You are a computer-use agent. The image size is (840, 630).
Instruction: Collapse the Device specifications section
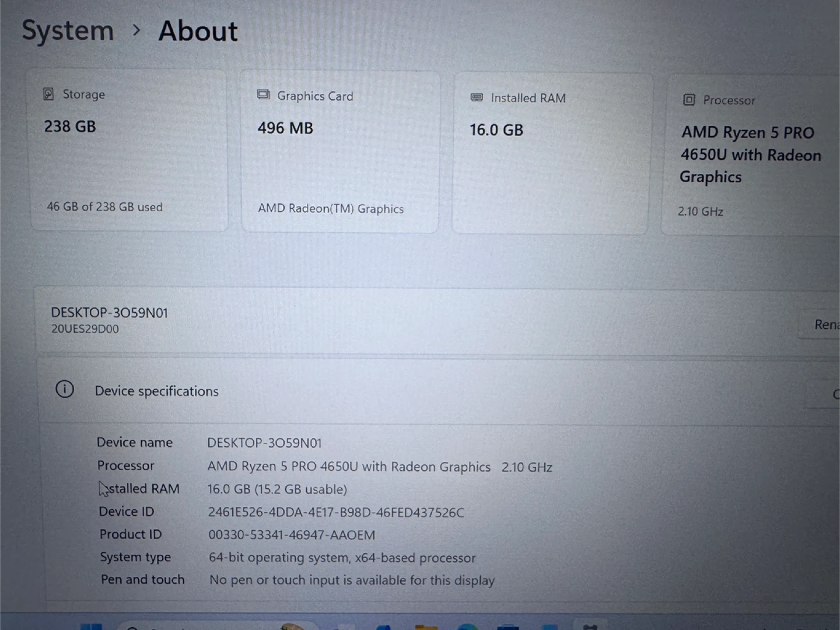tap(408, 391)
